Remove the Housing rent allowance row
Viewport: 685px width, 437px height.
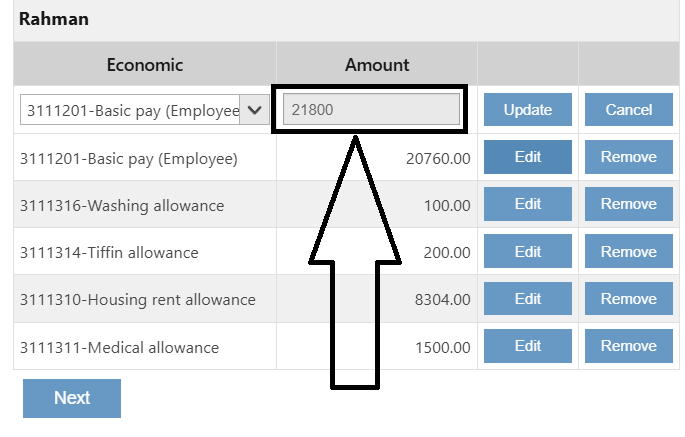pos(628,299)
